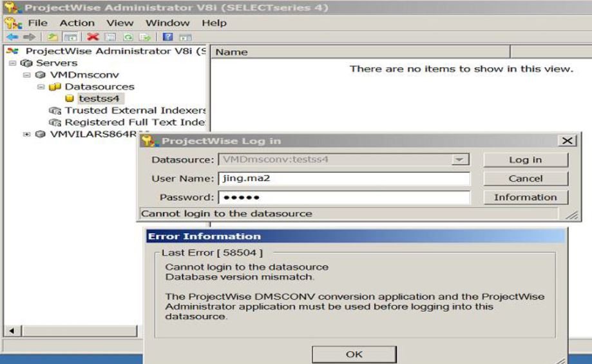Open the View menu

pyautogui.click(x=120, y=23)
